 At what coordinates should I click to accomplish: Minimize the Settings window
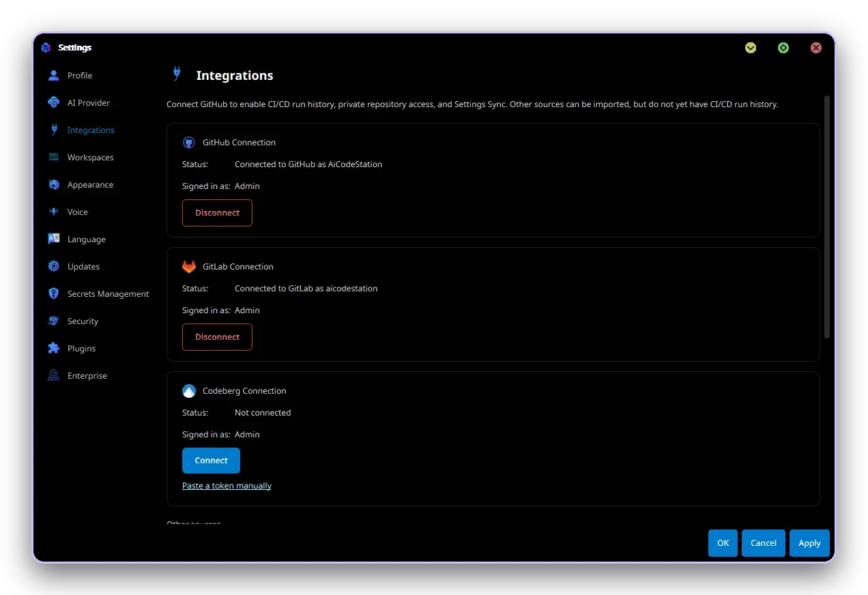coord(751,48)
